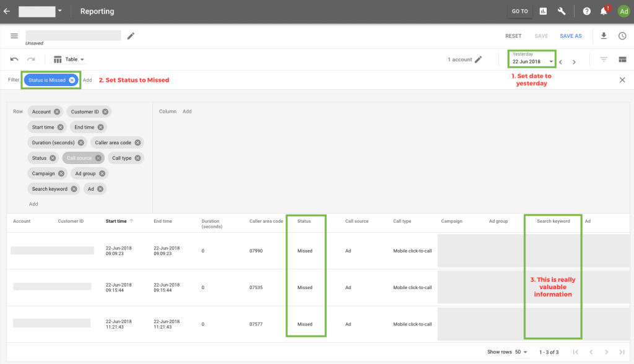Click SAVE AS to save a copy
The height and width of the screenshot is (364, 634).
pos(570,36)
